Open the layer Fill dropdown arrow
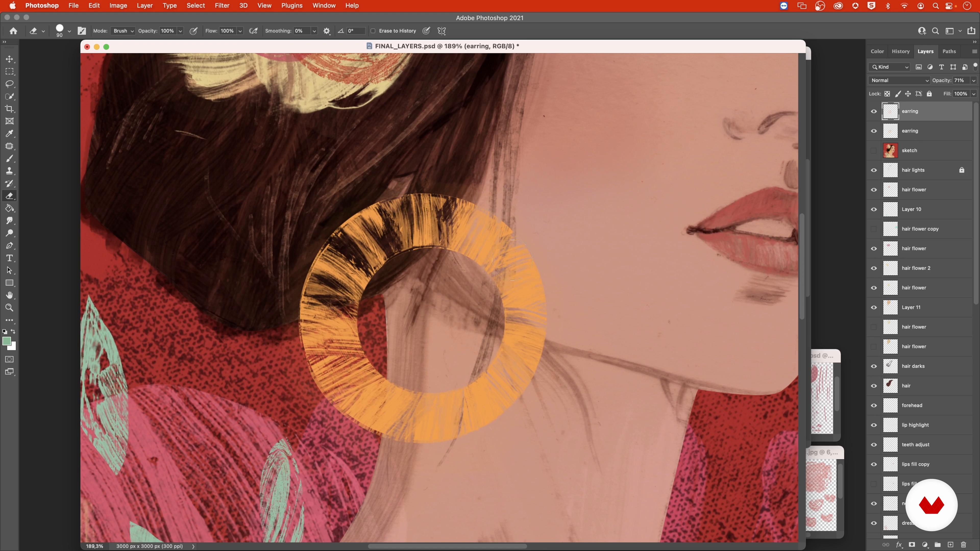Screen dimensions: 980x551 click(x=974, y=94)
